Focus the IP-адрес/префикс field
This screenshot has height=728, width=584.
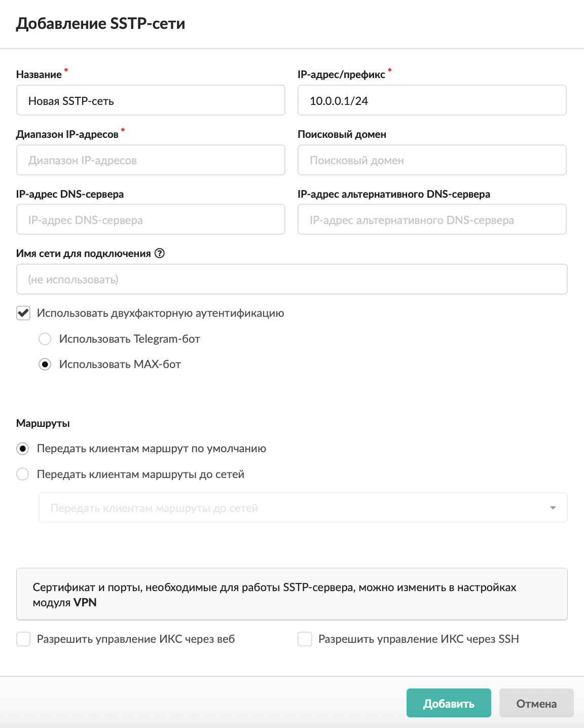[x=432, y=100]
